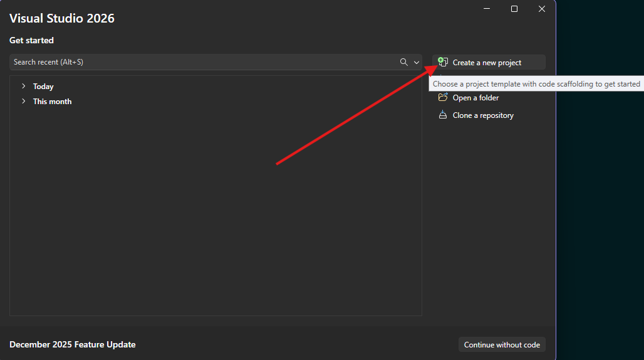Expand the This month group chevron
The width and height of the screenshot is (644, 360).
tap(23, 101)
